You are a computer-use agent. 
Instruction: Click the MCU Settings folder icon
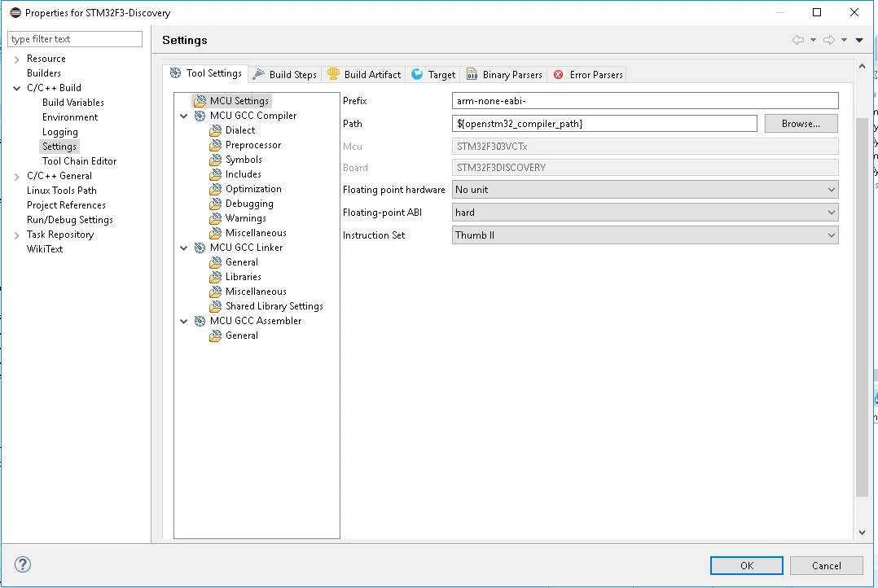200,101
